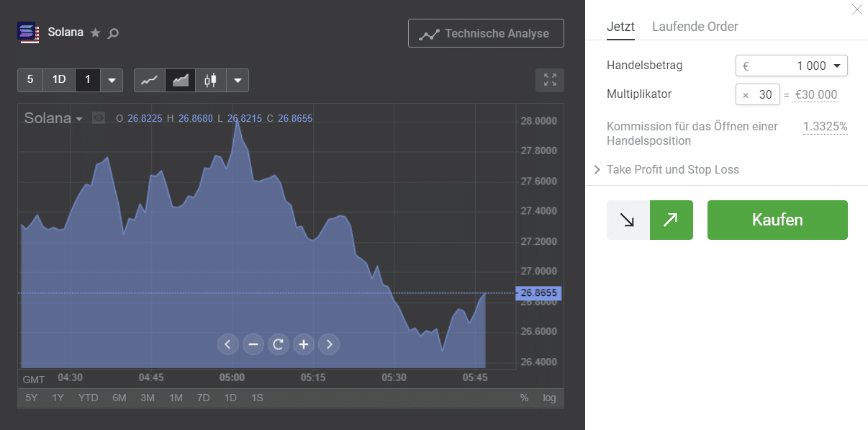Expand Take Profit und Stop Loss
Screen dimensions: 868x430
click(x=667, y=169)
